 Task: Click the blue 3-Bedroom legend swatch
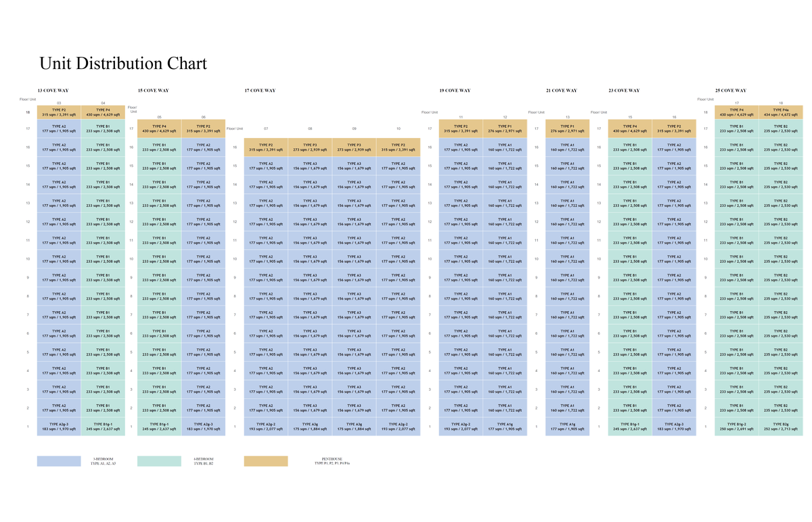click(59, 460)
